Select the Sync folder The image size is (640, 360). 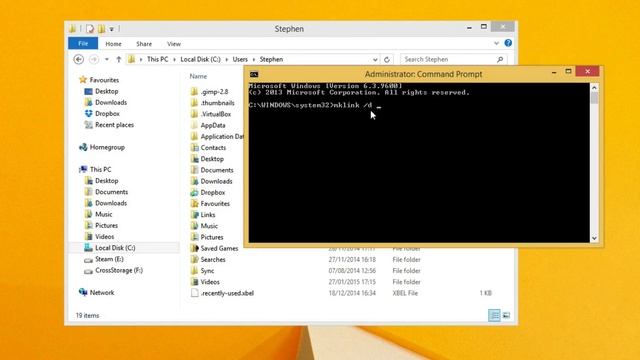207,271
